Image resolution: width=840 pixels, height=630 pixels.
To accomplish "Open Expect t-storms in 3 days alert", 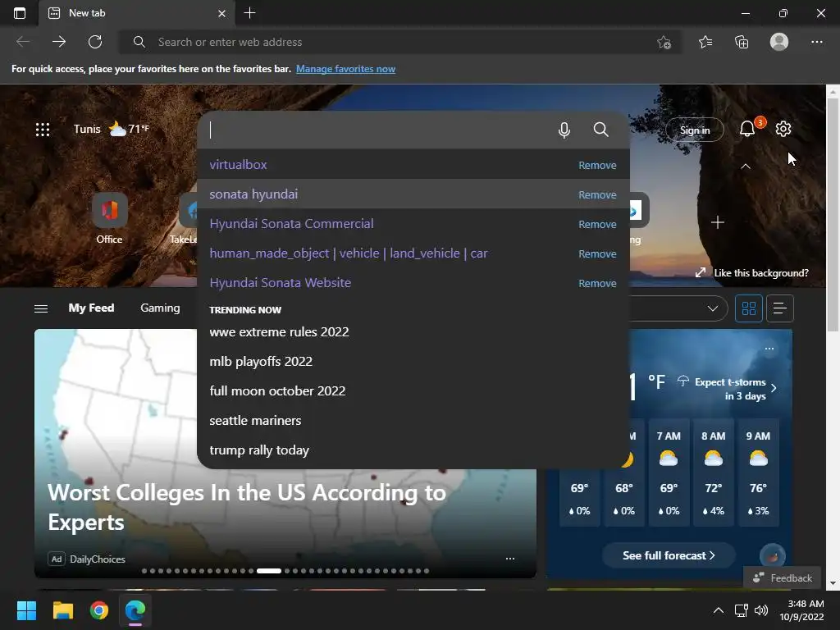I will coord(727,389).
